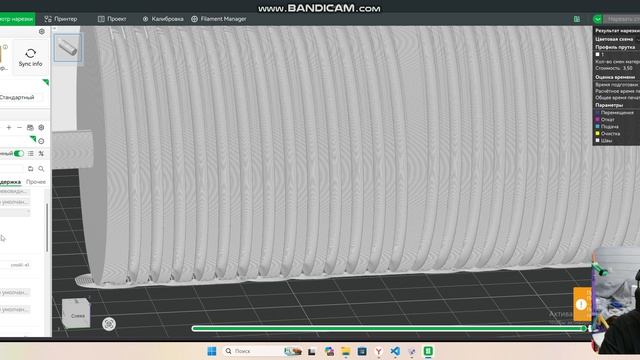This screenshot has height=360, width=640.
Task: Click the magnifier search icon in settings
Action: point(41,169)
